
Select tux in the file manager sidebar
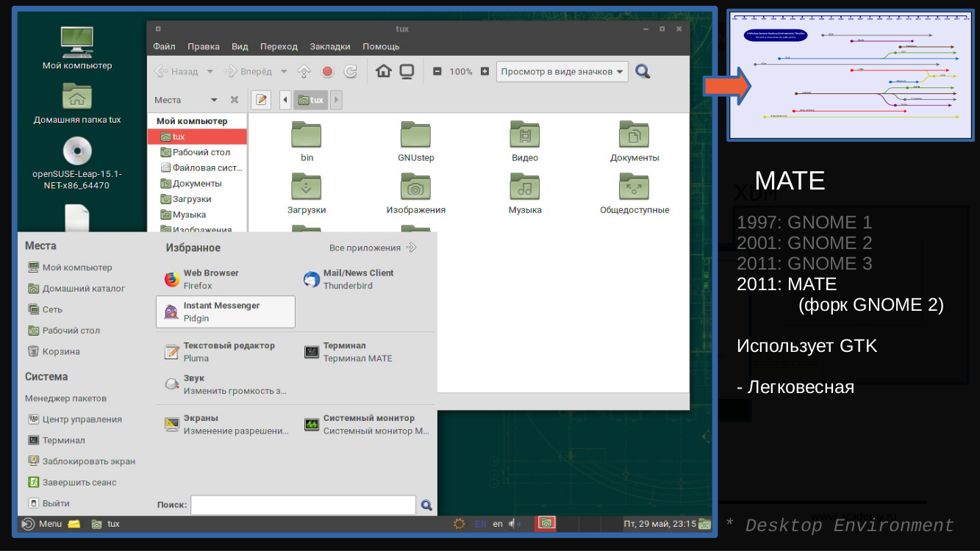(197, 137)
